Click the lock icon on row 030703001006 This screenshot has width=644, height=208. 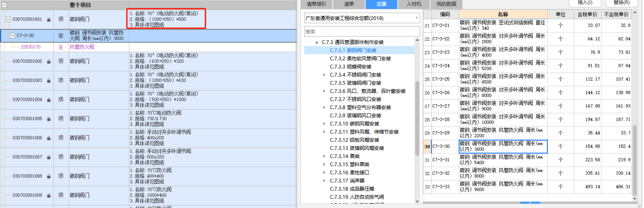coord(49,138)
